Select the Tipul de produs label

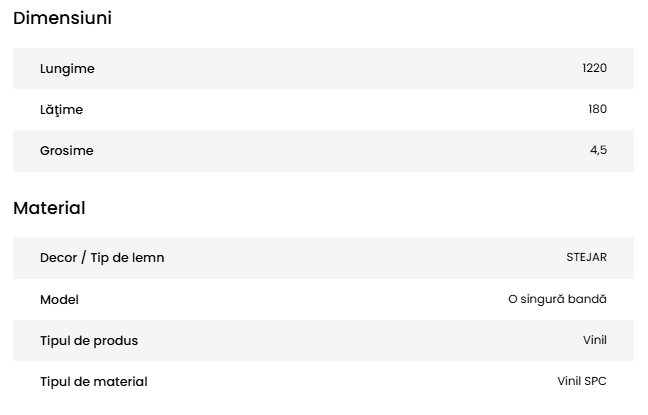[x=89, y=340]
